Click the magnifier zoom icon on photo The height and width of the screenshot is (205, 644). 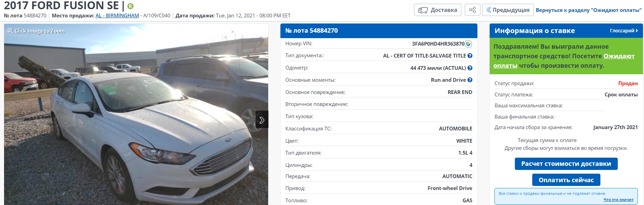tap(10, 31)
